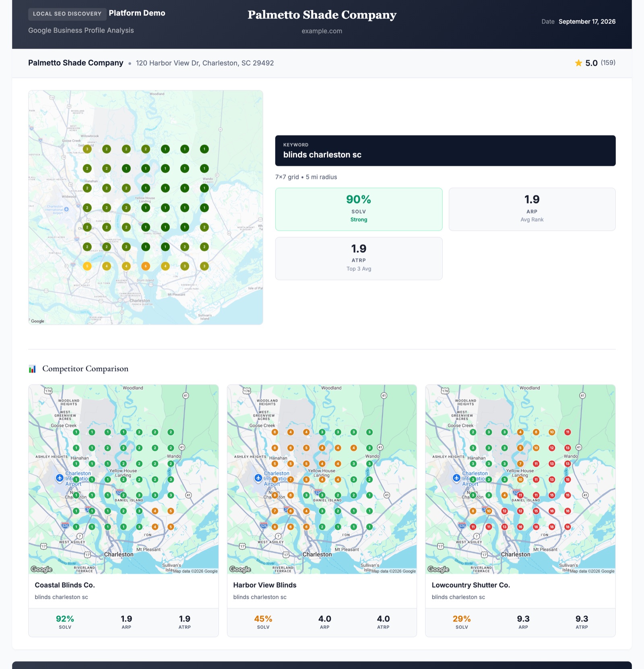644x669 pixels.
Task: Click the bar chart icon beside Competitor Comparison
Action: coord(32,369)
